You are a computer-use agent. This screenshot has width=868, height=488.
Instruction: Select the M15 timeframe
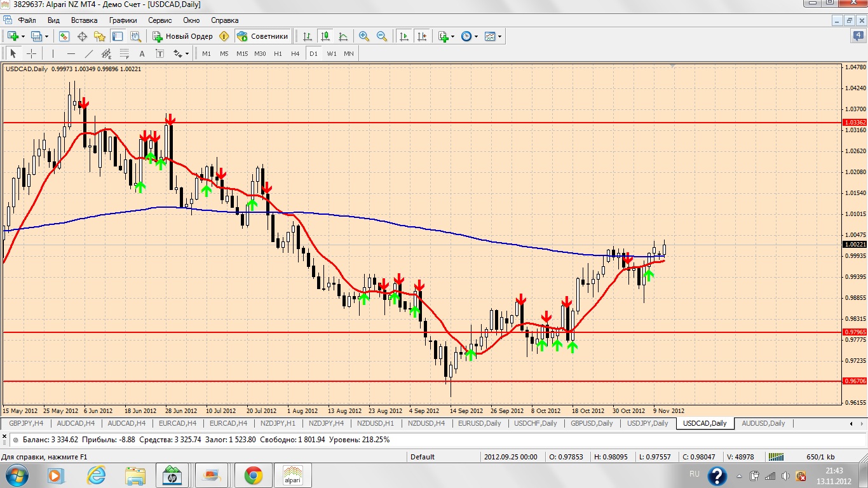pyautogui.click(x=242, y=54)
